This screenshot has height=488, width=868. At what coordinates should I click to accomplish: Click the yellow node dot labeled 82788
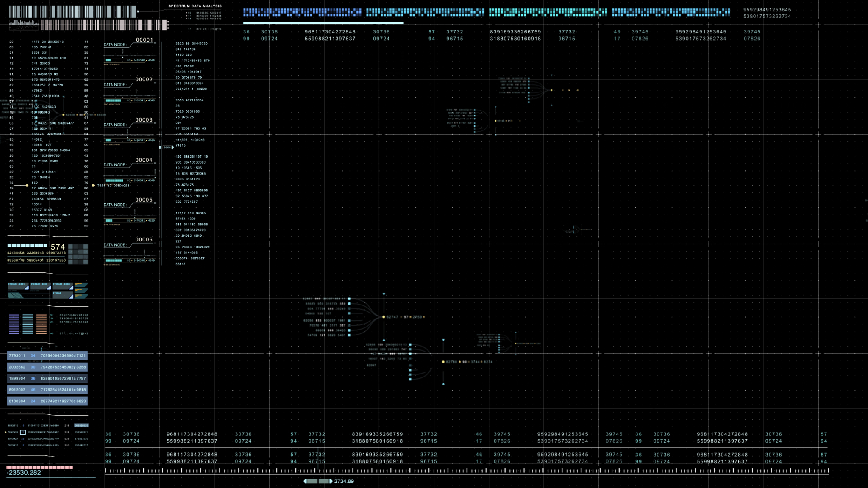click(443, 362)
